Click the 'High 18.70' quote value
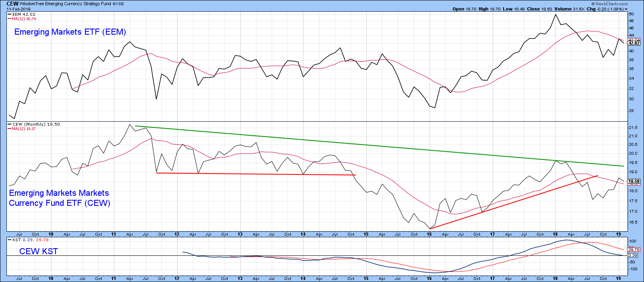The width and height of the screenshot is (644, 282). click(489, 9)
